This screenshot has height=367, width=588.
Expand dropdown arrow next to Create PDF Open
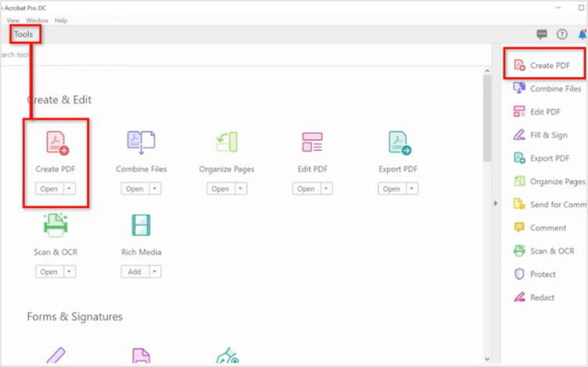[69, 188]
